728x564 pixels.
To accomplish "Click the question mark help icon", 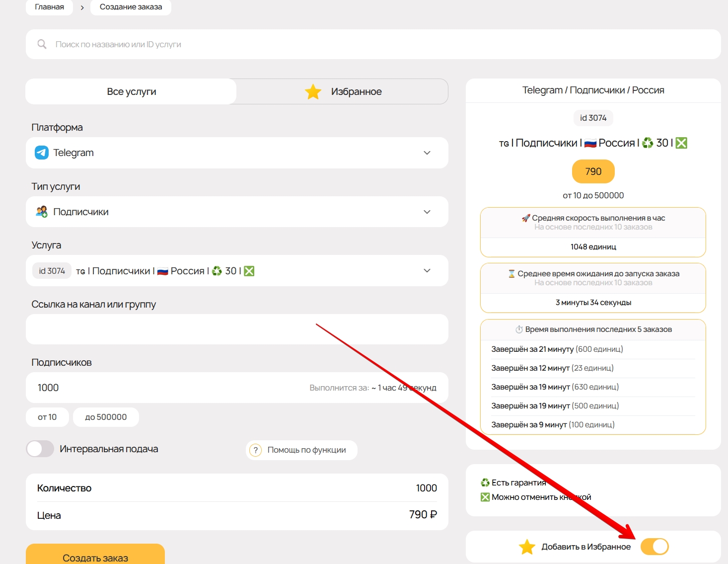I will 255,450.
